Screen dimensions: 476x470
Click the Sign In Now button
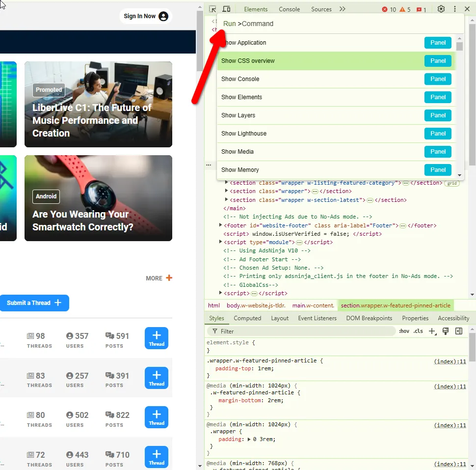145,16
